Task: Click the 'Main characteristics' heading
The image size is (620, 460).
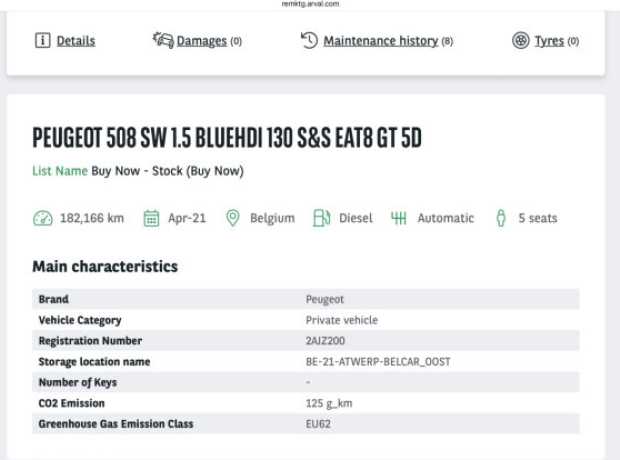Action: coord(105,266)
